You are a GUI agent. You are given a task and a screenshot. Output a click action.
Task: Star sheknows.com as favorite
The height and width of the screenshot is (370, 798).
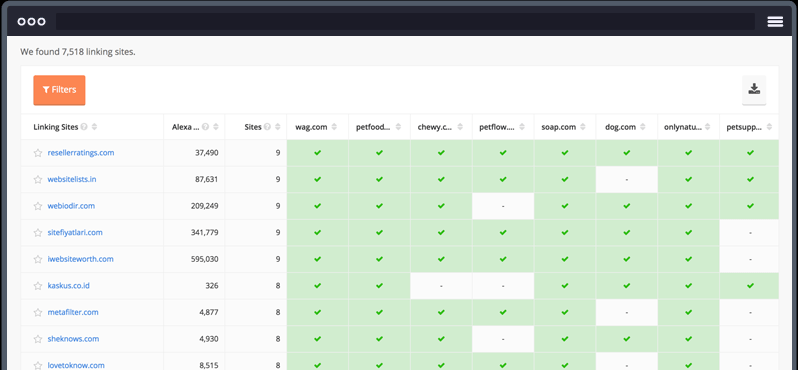pyautogui.click(x=38, y=339)
